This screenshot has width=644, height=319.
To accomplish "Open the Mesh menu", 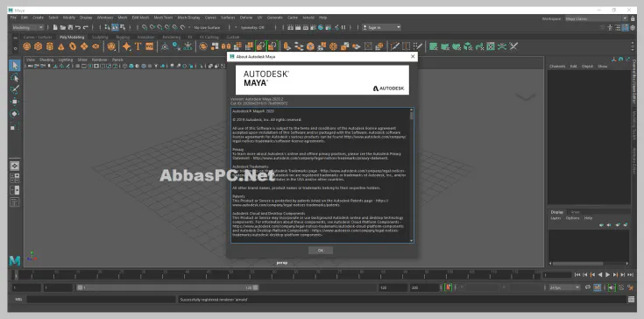I will (123, 18).
